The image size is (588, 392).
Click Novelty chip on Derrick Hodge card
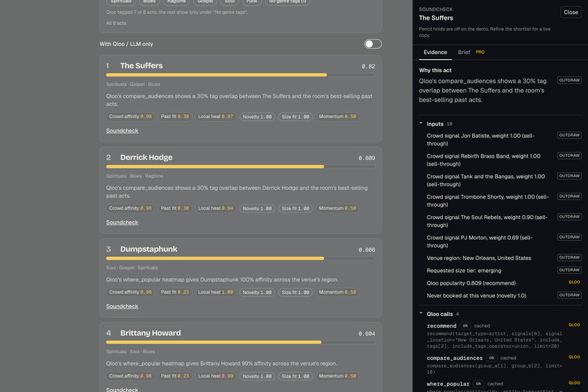[257, 209]
